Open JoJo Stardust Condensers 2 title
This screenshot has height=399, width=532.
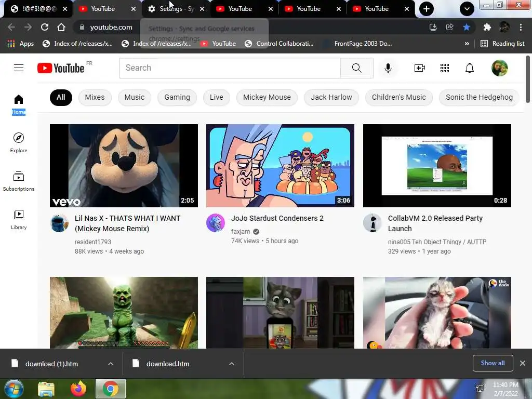(x=277, y=218)
